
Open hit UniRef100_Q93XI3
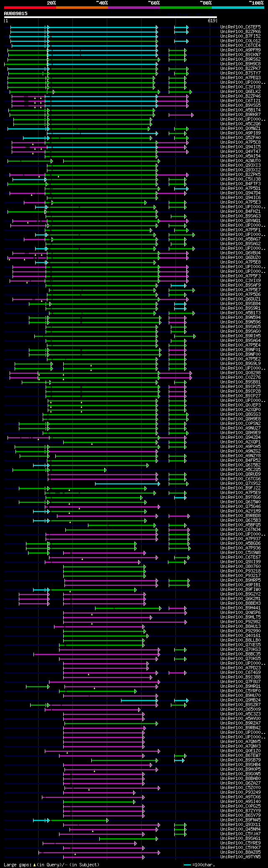coord(240,165)
